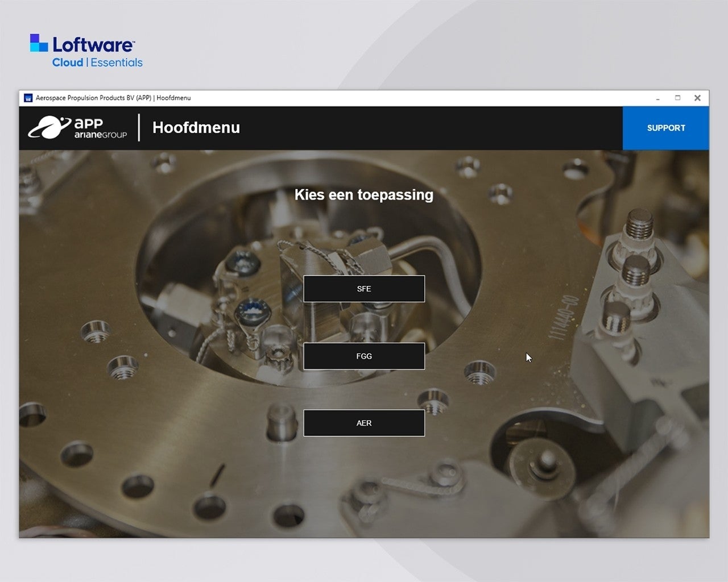728x582 pixels.
Task: Close the Aerospace Propulsion Products window
Action: (x=697, y=98)
